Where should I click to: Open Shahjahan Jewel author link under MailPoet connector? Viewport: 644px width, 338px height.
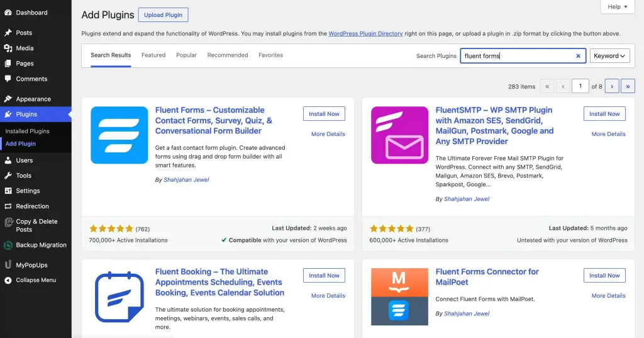coord(467,313)
